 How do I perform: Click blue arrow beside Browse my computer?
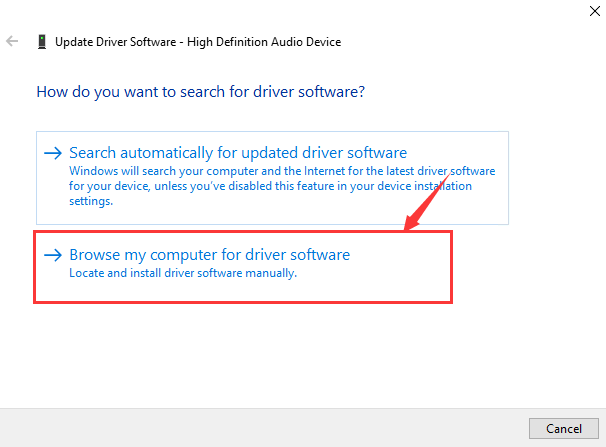tap(53, 255)
